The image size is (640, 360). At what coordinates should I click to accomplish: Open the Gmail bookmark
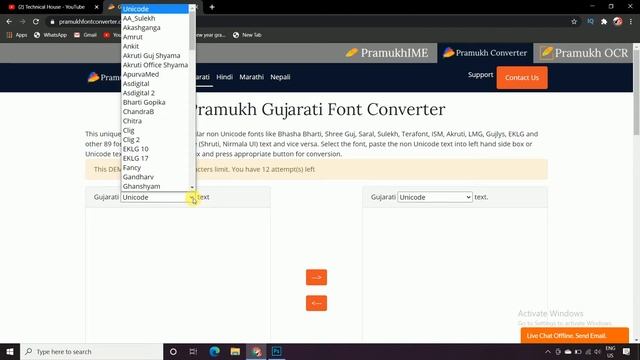[x=85, y=35]
